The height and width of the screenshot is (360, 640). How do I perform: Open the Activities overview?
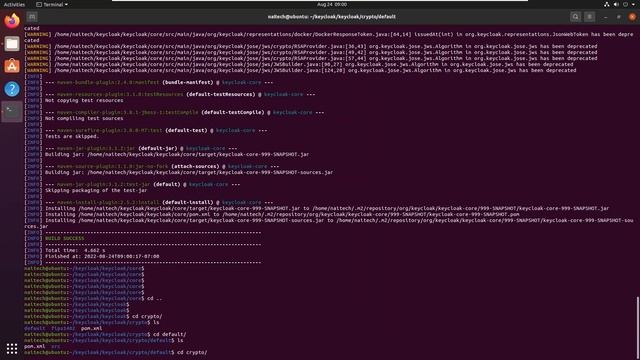14,4
